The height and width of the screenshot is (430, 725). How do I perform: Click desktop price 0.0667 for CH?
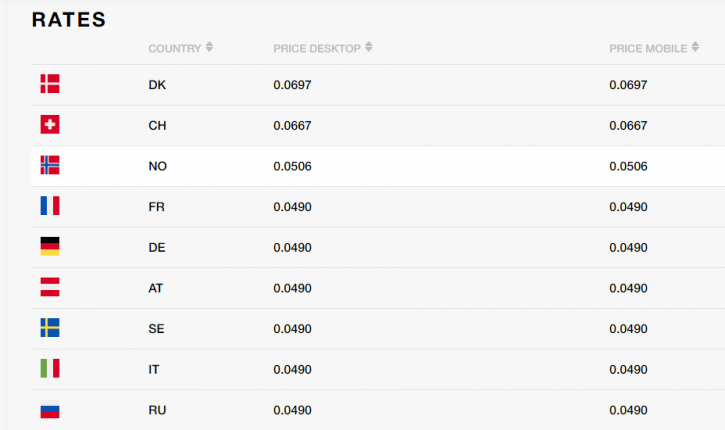tap(292, 126)
